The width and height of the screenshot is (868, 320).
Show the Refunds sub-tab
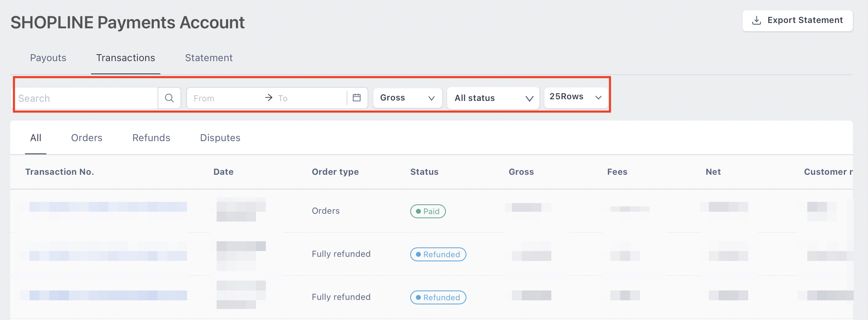(151, 138)
